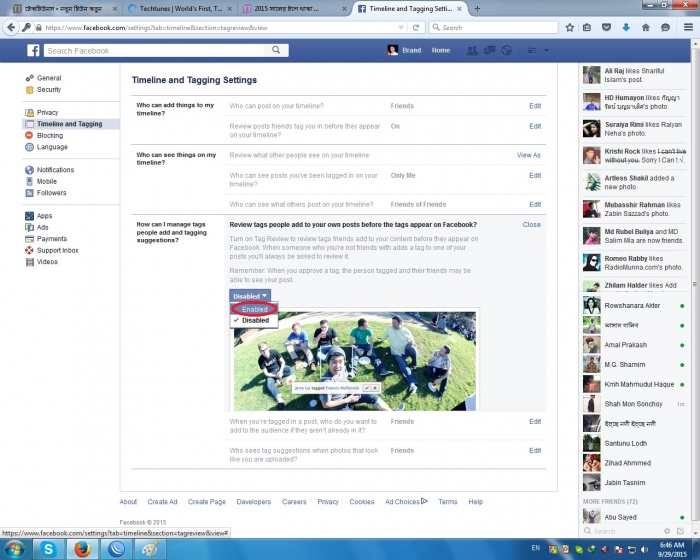Click tagged group photo preview
Image resolution: width=700 pixels, height=560 pixels.
pyautogui.click(x=355, y=361)
